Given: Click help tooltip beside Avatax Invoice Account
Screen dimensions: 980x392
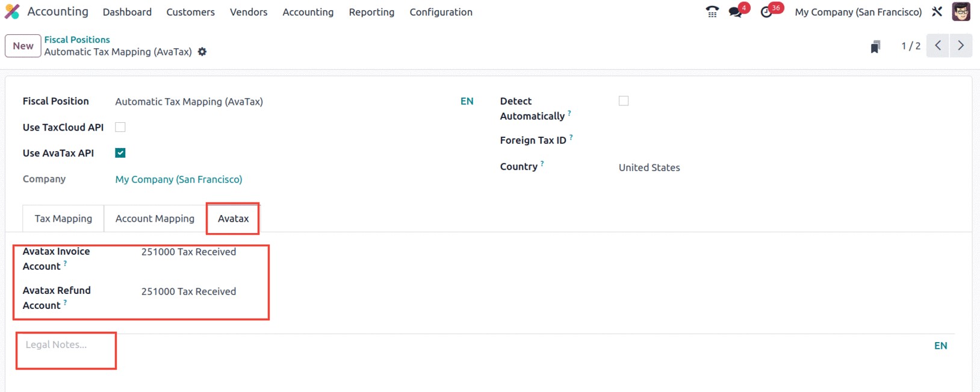Looking at the screenshot, I should tap(65, 263).
